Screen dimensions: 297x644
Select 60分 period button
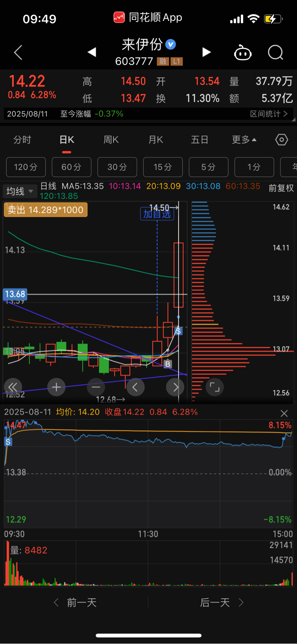point(72,167)
